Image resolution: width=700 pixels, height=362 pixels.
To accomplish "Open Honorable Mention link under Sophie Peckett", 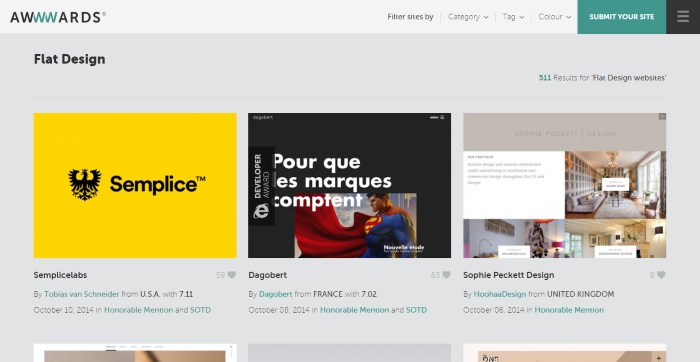I will click(569, 310).
